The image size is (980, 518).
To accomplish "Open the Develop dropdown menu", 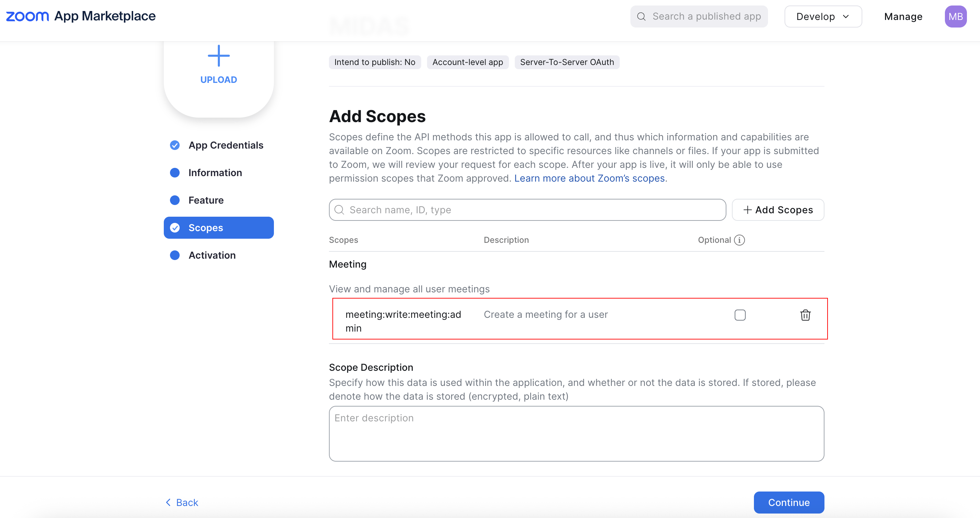I will click(823, 17).
